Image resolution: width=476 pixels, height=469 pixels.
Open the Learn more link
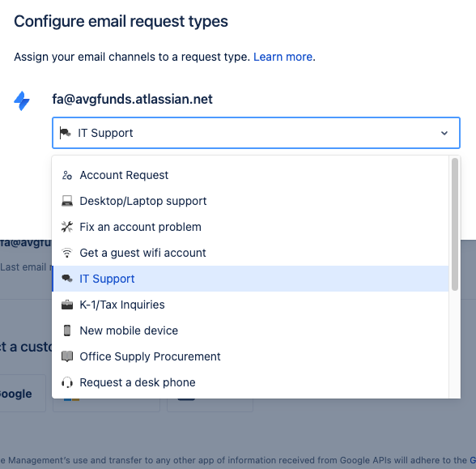[x=283, y=57]
